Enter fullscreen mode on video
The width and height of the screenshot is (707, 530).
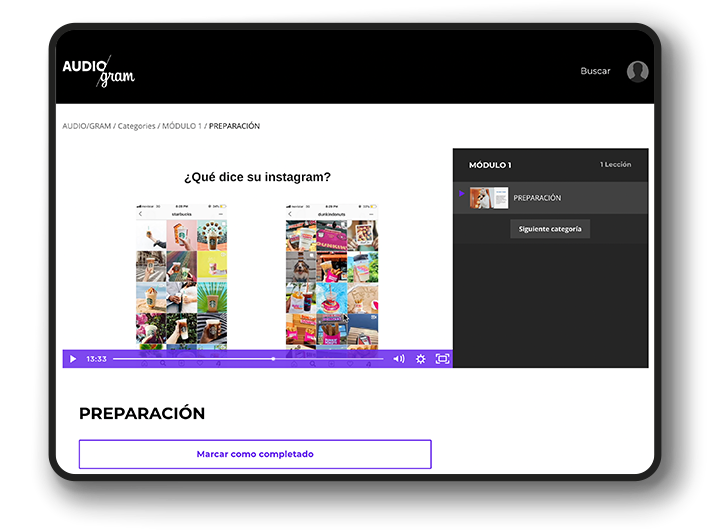[442, 359]
